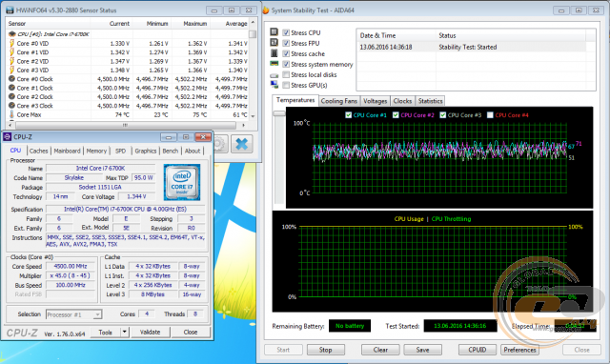Viewport: 610px width, 364px height.
Task: Click the gear settings icon in HWiNFO toolbar
Action: (218, 144)
